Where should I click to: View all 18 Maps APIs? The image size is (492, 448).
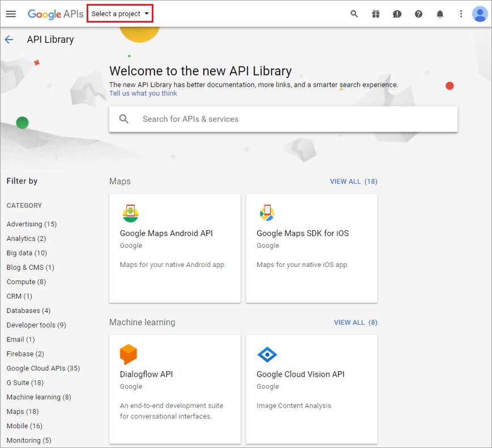click(354, 182)
